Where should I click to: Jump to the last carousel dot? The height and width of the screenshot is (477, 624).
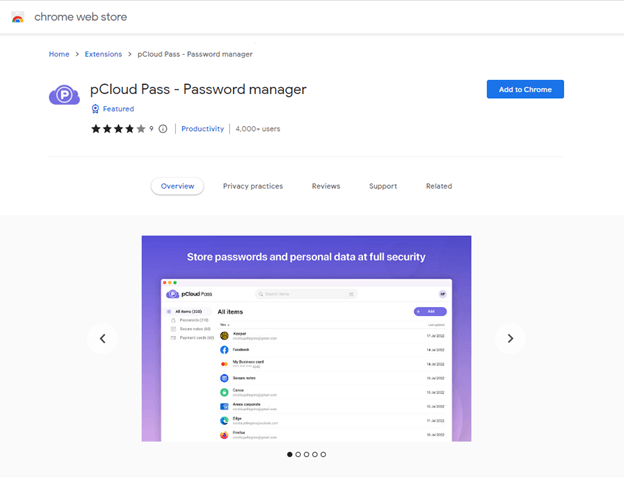coord(323,454)
